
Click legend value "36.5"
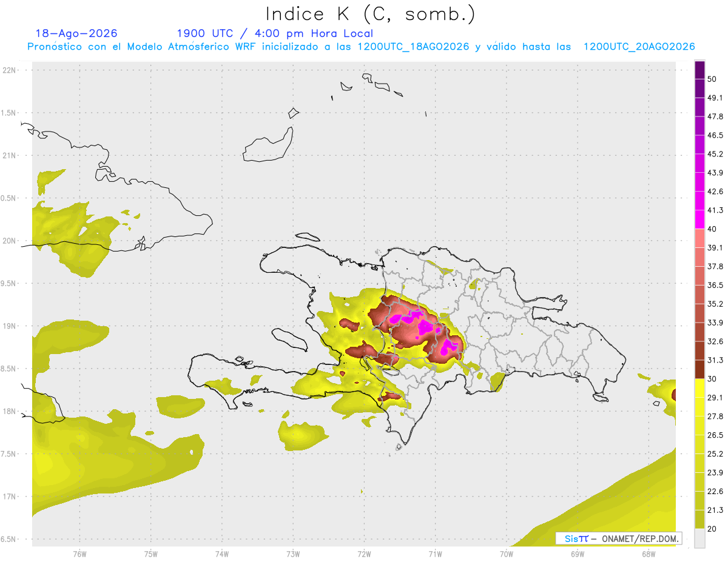pos(715,285)
